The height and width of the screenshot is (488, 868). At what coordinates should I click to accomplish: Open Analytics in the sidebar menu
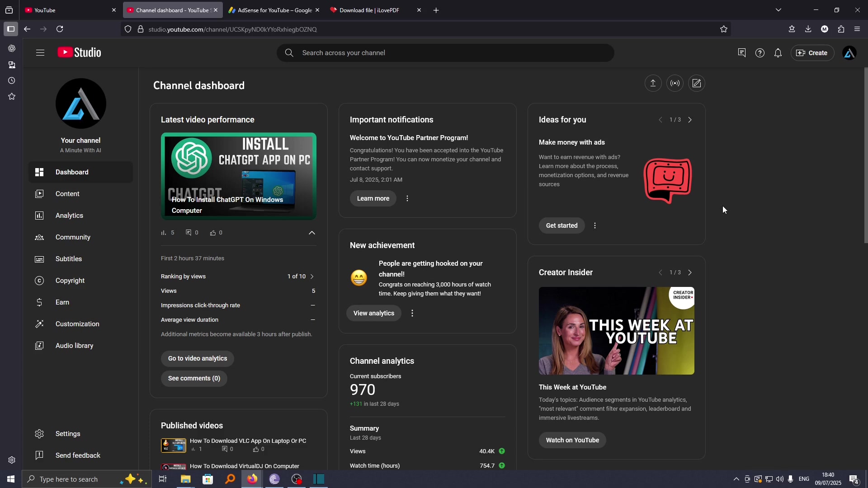coord(69,216)
